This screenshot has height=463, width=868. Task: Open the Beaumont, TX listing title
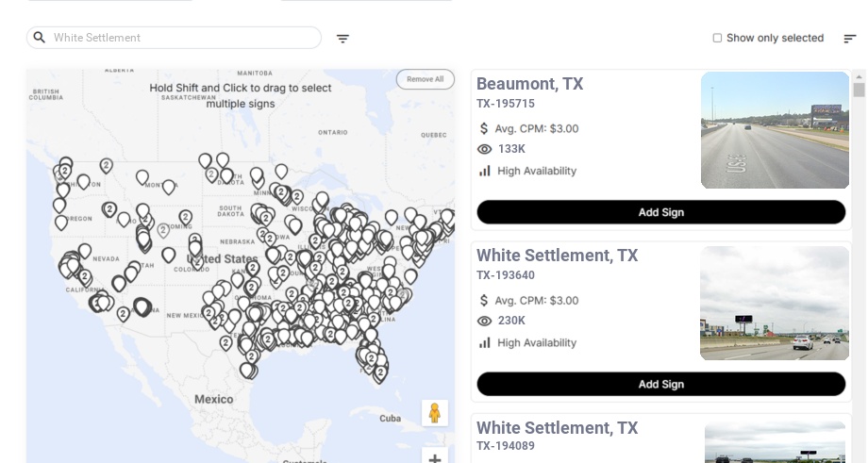pyautogui.click(x=529, y=84)
